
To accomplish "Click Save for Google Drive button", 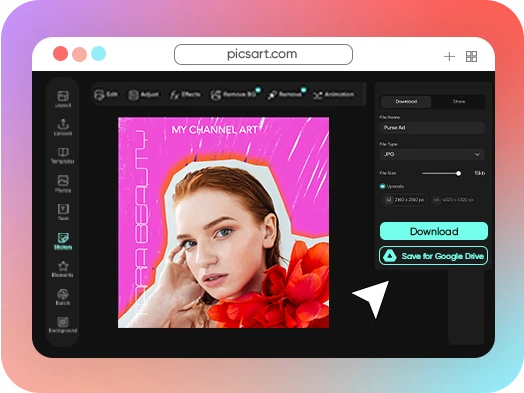I will point(434,256).
